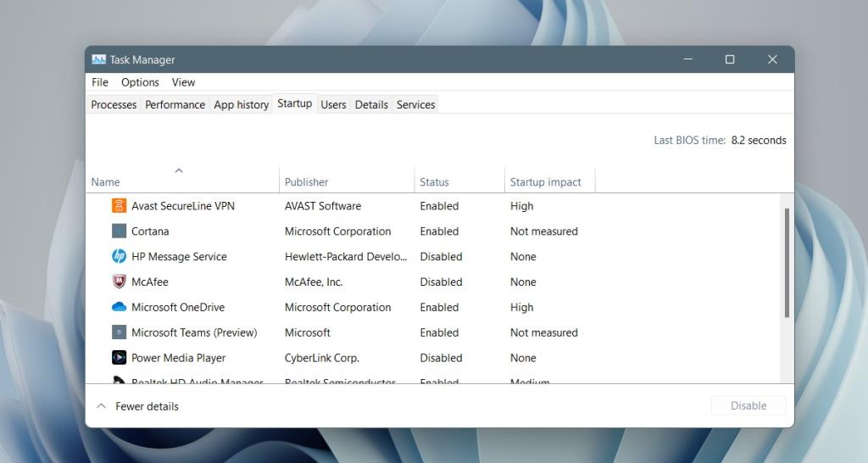868x463 pixels.
Task: Maximize the Task Manager window
Action: (730, 59)
